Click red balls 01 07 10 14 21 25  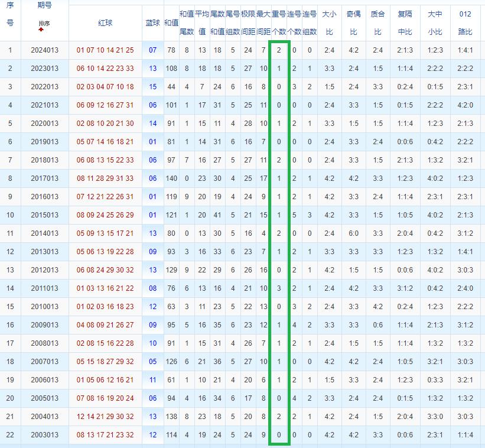(105, 50)
